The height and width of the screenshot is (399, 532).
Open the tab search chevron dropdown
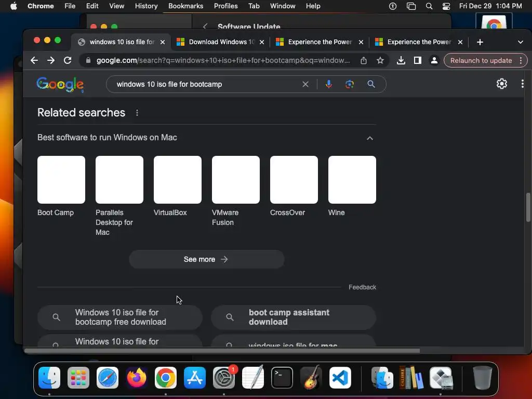pyautogui.click(x=520, y=42)
